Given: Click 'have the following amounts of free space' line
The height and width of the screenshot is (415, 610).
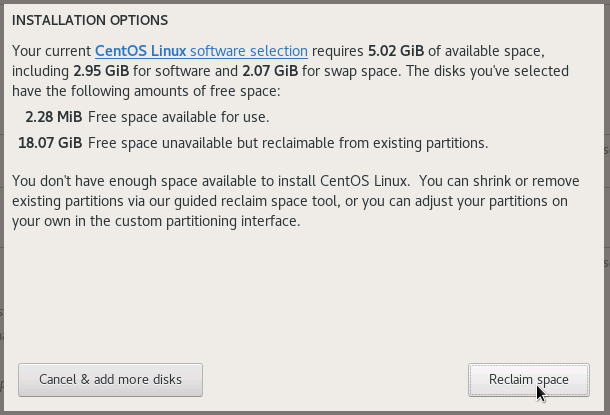Looking at the screenshot, I should pyautogui.click(x=146, y=92).
